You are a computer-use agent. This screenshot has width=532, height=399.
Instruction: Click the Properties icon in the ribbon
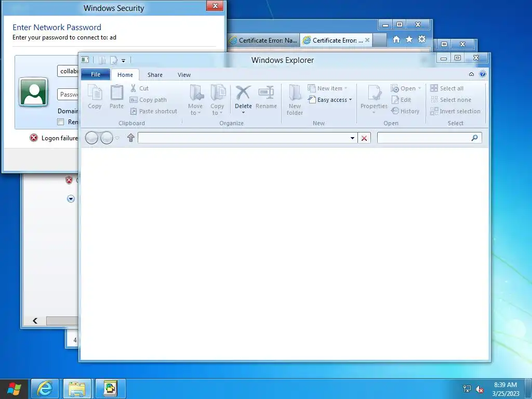pos(374,92)
